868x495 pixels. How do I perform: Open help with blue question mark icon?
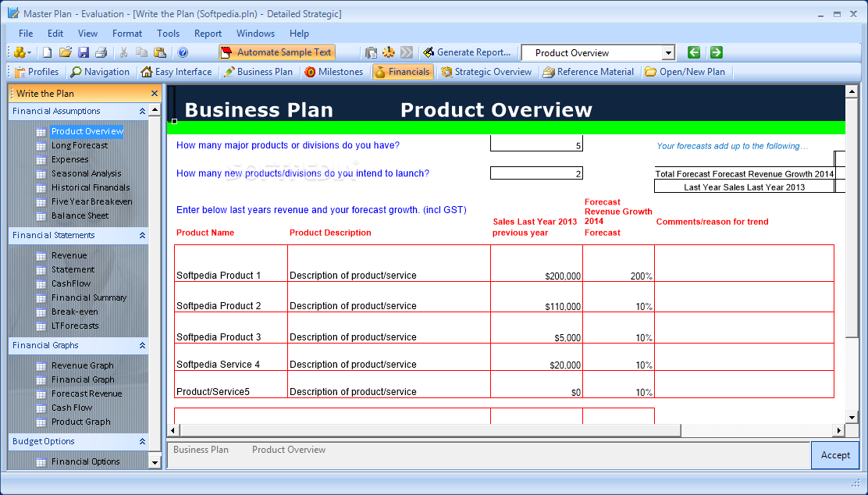[x=183, y=52]
